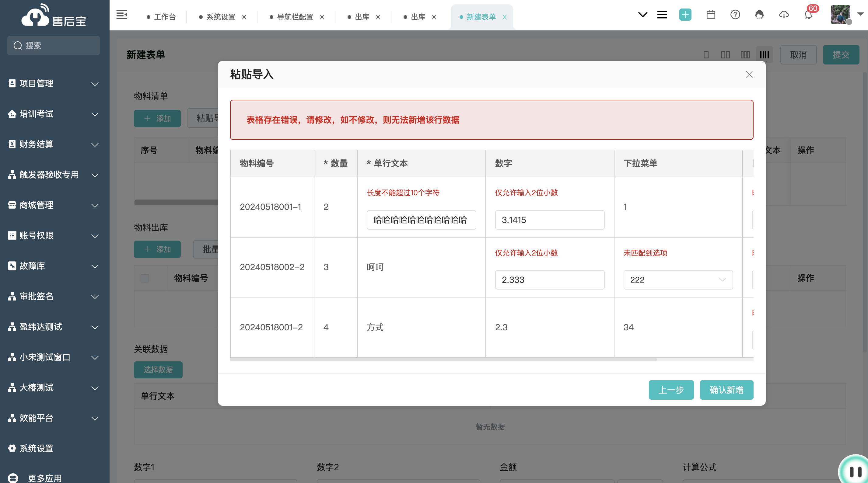Collapse the sidebar with the menu-fold icon
This screenshot has width=868, height=483.
pos(122,15)
